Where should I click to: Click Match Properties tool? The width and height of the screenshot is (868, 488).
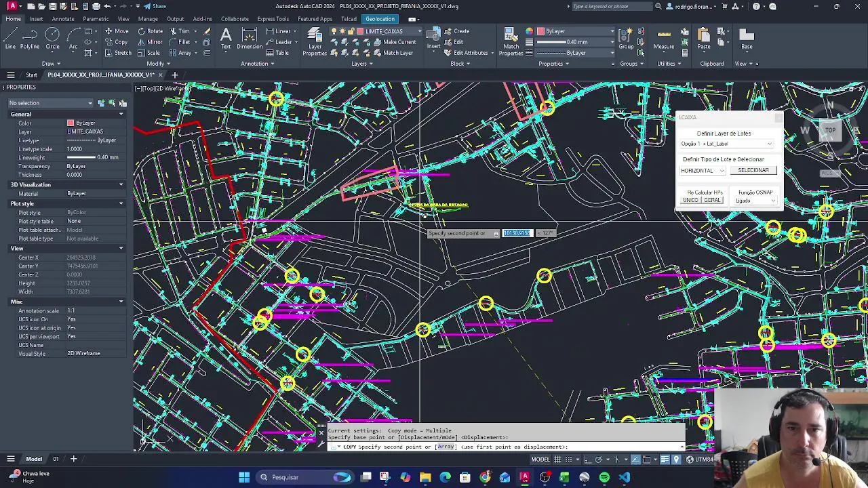click(x=511, y=42)
